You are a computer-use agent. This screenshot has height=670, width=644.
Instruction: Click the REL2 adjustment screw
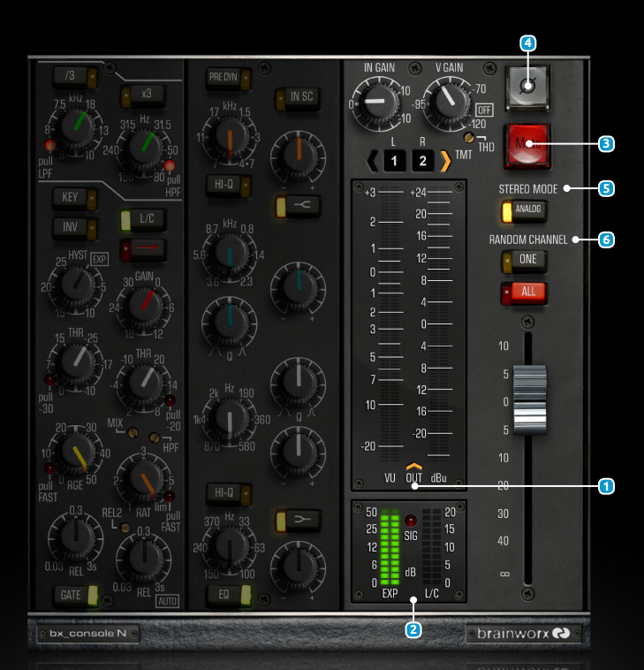click(125, 528)
